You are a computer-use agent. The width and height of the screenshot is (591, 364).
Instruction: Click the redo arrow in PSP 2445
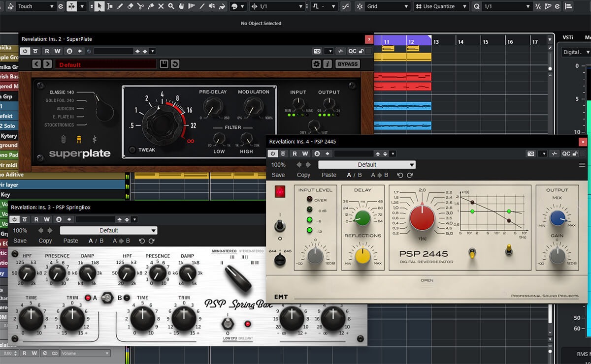click(x=410, y=175)
